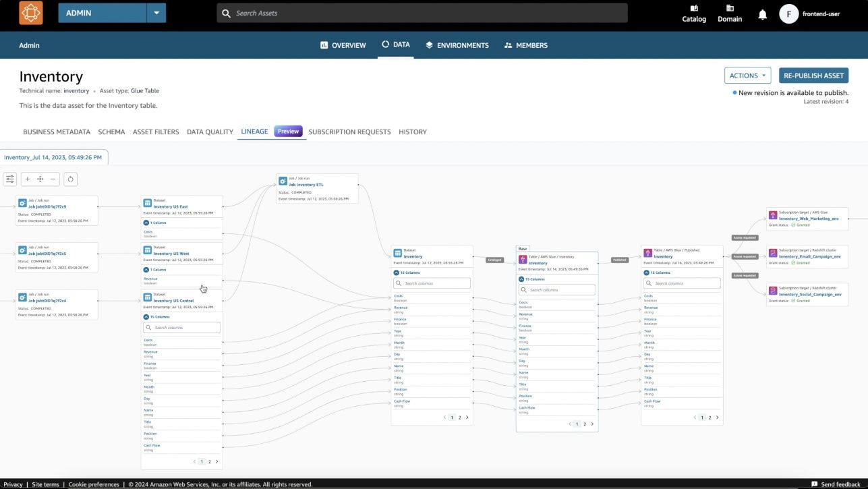Click Inventory_Web_Marketing_env Glue icon
Image resolution: width=868 pixels, height=489 pixels.
click(x=773, y=216)
